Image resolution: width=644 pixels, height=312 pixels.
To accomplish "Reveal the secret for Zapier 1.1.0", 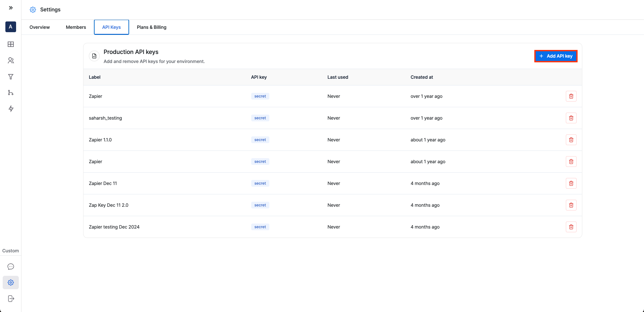I will coord(260,140).
